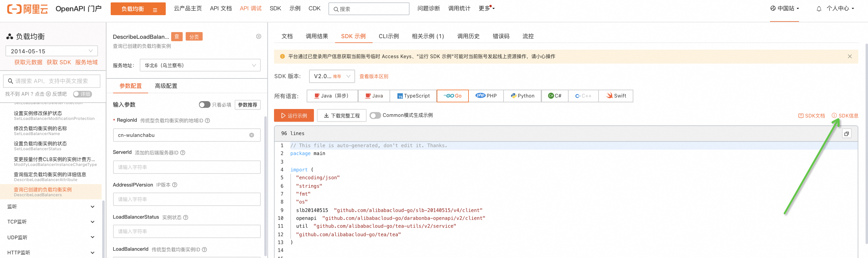Select PHP language
This screenshot has height=258, width=868.
click(486, 96)
